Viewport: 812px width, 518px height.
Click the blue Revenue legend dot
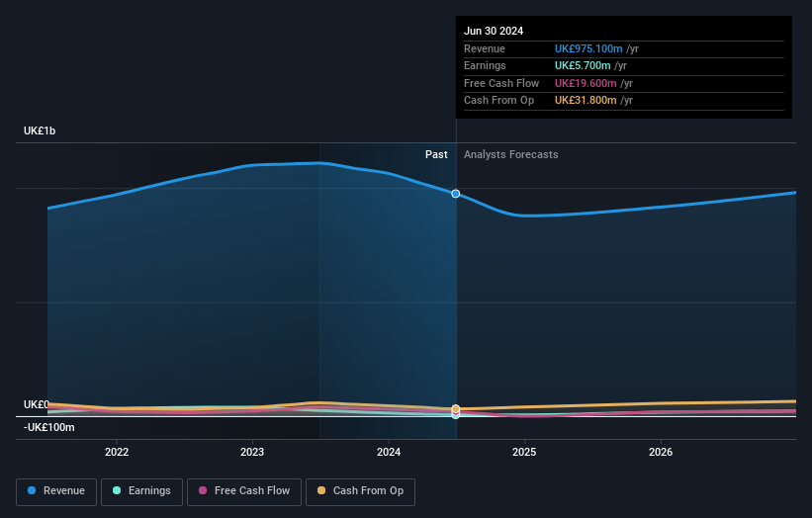coord(32,490)
